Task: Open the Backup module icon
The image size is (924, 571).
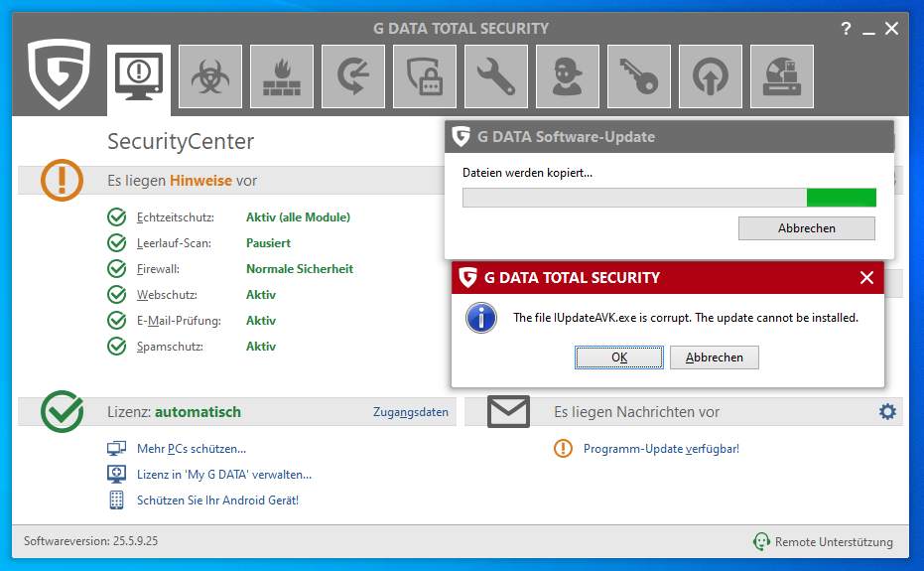Action: pos(353,76)
